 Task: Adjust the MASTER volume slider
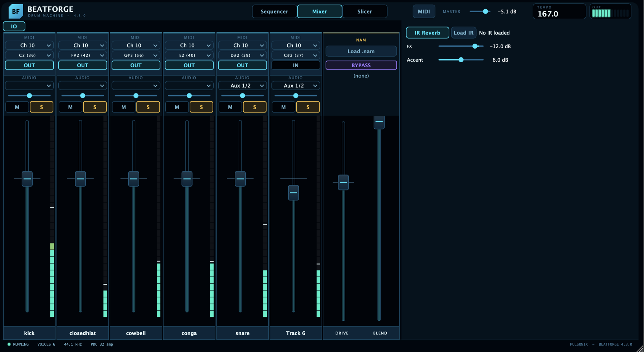pyautogui.click(x=480, y=11)
